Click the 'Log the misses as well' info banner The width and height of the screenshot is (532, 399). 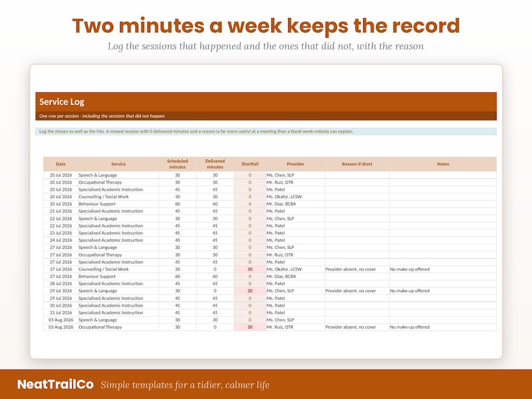point(266,131)
